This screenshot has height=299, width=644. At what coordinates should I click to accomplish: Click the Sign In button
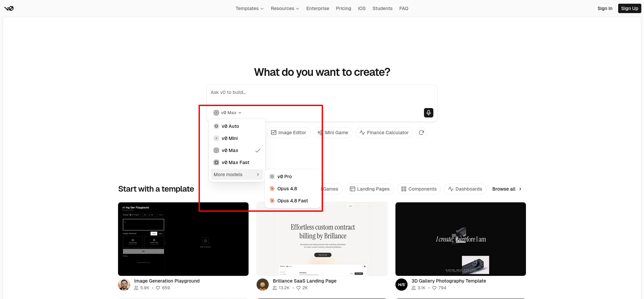(x=605, y=8)
